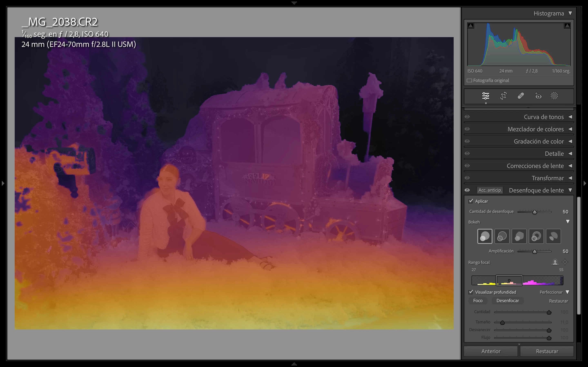Select the Healing bandage tool

coord(521,96)
